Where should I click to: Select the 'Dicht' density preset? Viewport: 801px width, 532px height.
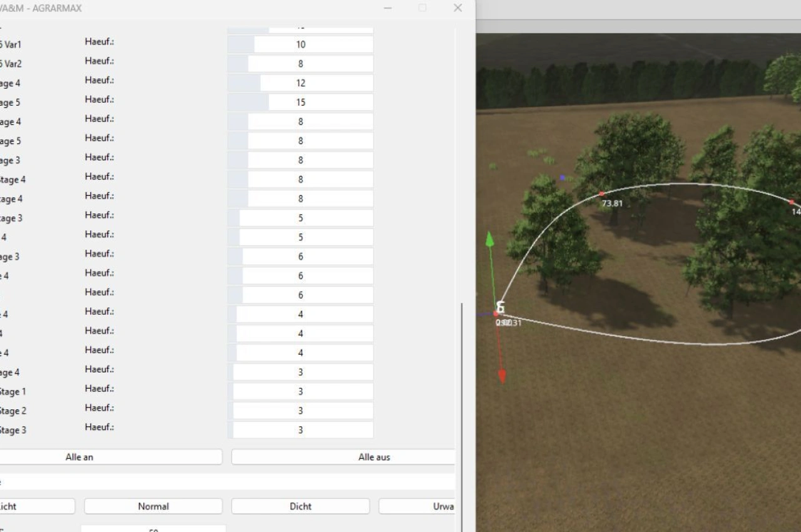click(x=300, y=506)
